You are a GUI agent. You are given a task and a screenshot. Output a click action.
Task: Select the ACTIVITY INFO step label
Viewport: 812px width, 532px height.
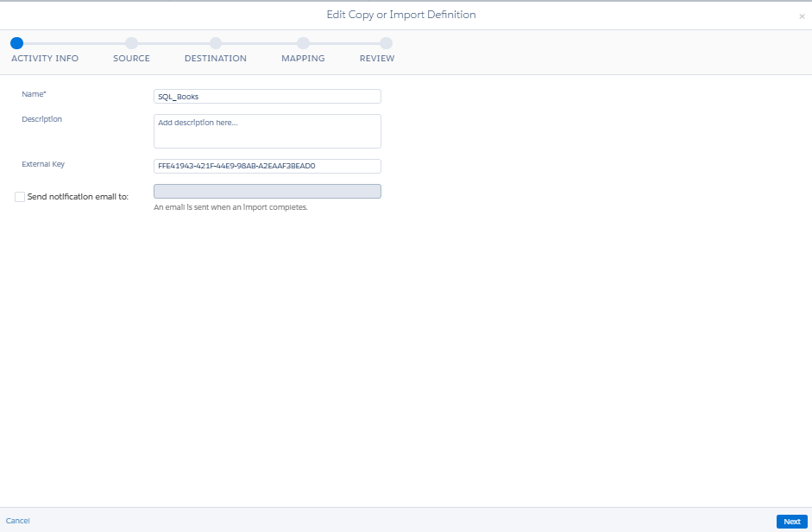tap(45, 59)
